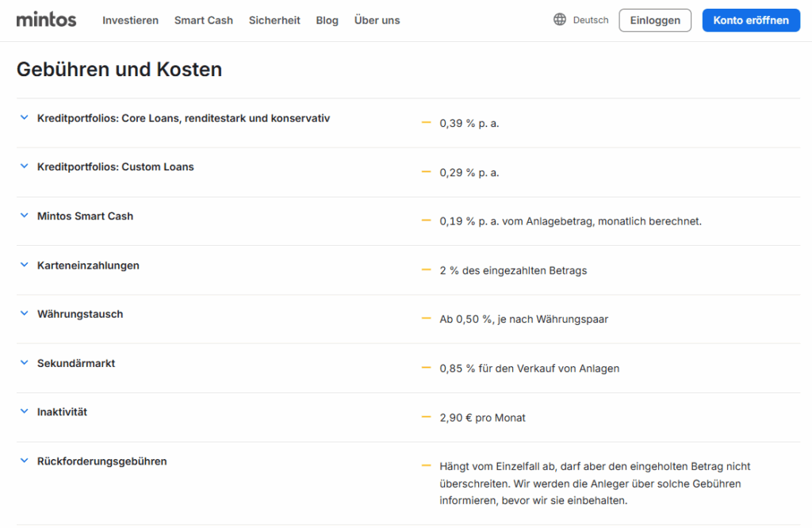Image resolution: width=812 pixels, height=528 pixels.
Task: Expand Kreditportfolios: Custom Loans row
Action: [115, 167]
